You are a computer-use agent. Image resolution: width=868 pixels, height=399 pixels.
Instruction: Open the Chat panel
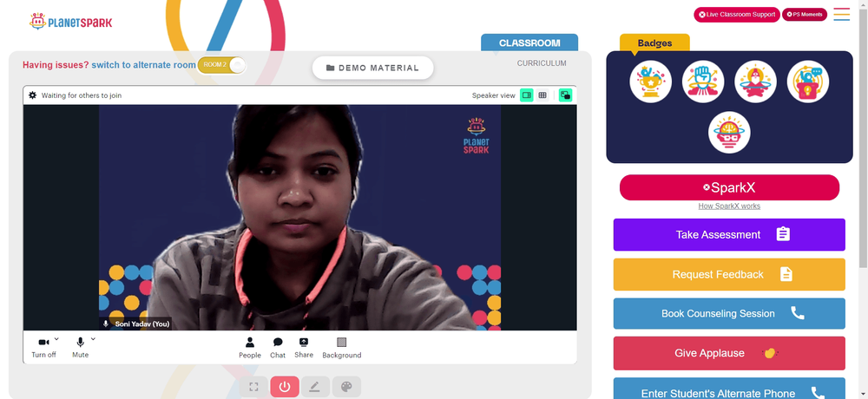pos(278,348)
